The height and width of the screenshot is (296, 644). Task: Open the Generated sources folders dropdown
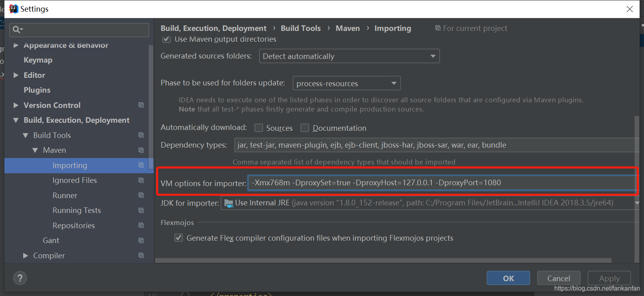point(349,56)
